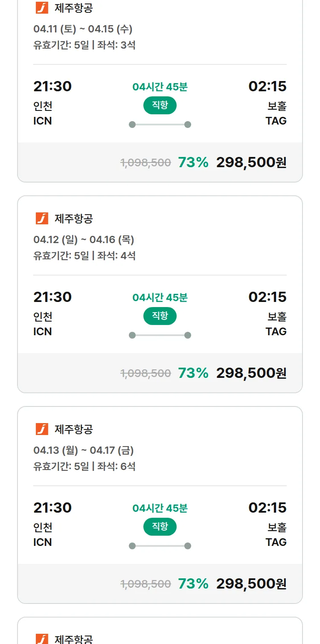
Task: Select the 04.11 (토) ~ 04.15 (수) date text
Action: coord(83,29)
